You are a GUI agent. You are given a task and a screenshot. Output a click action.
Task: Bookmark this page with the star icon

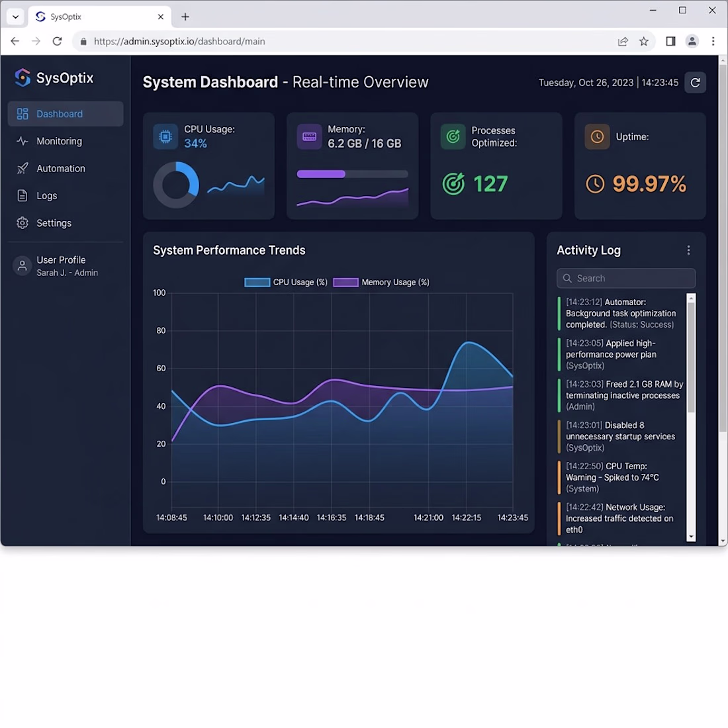coord(644,42)
